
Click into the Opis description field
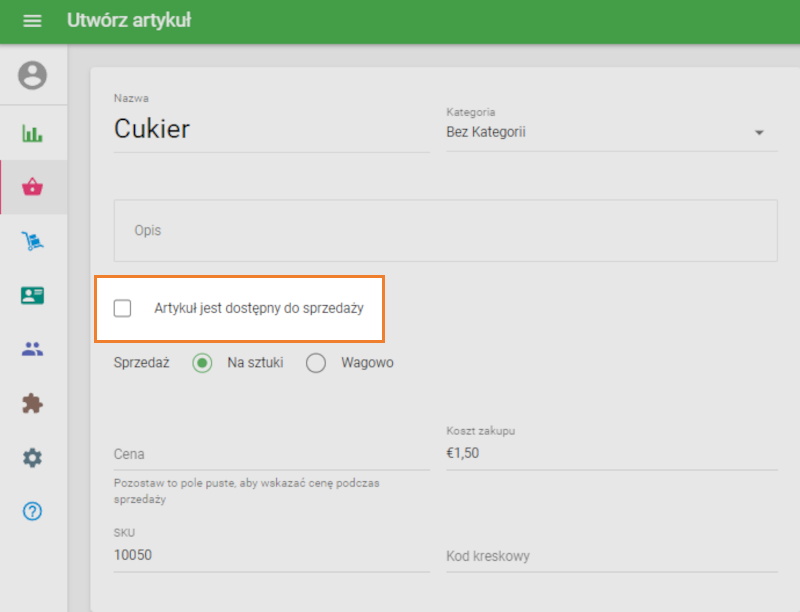click(x=446, y=230)
